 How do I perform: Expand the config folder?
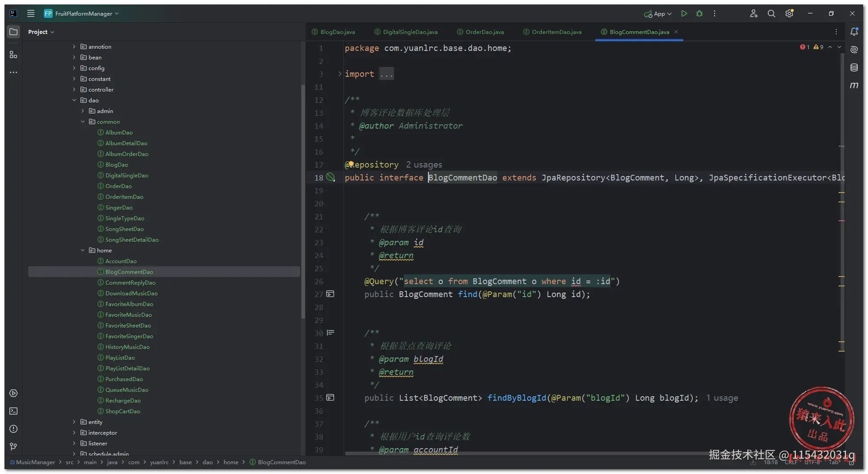[x=74, y=68]
